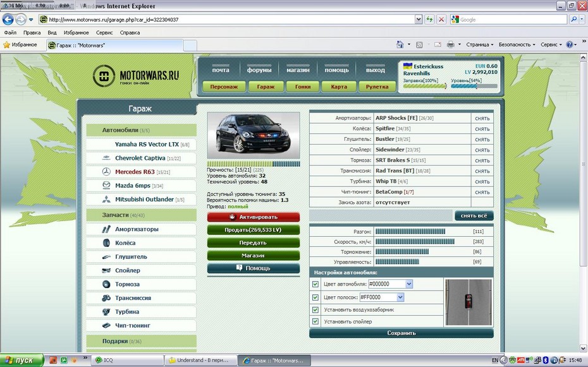Click снять всё button

pyautogui.click(x=474, y=215)
